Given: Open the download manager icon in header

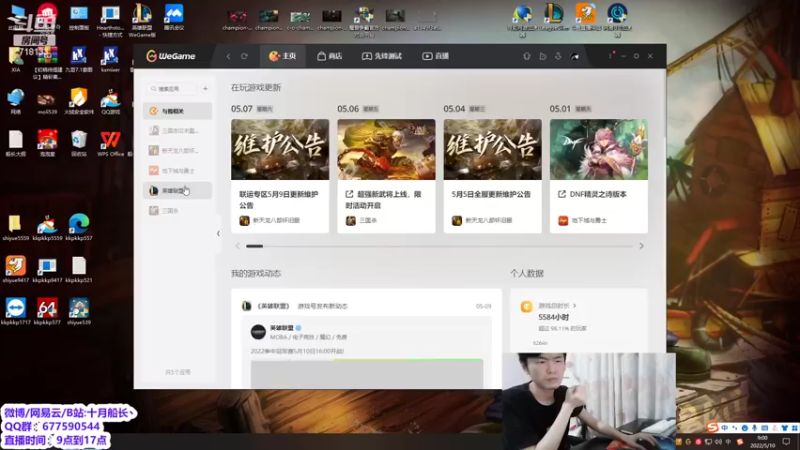Looking at the screenshot, I should (558, 56).
